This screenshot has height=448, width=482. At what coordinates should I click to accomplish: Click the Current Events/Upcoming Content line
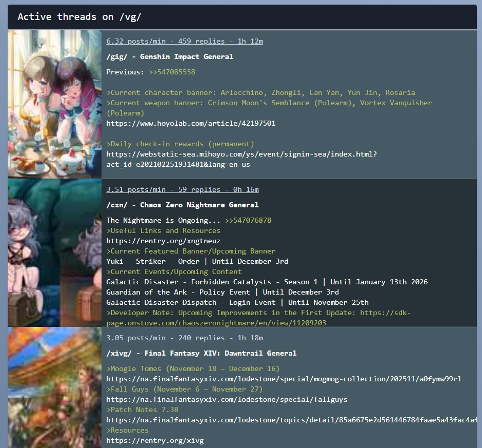(174, 271)
